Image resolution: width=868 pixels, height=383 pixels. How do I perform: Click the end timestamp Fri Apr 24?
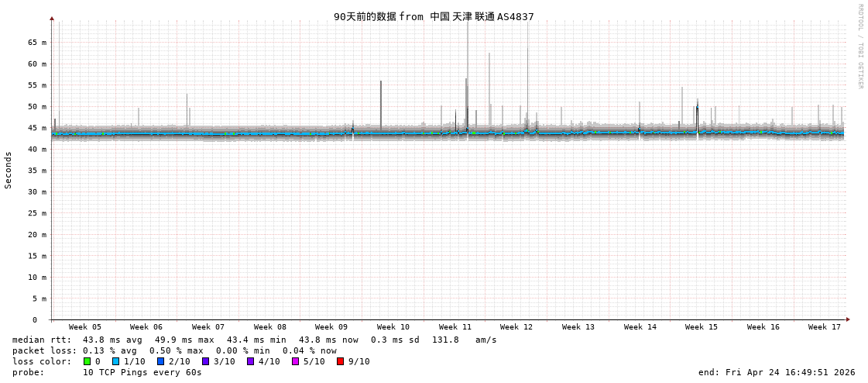[777, 372]
